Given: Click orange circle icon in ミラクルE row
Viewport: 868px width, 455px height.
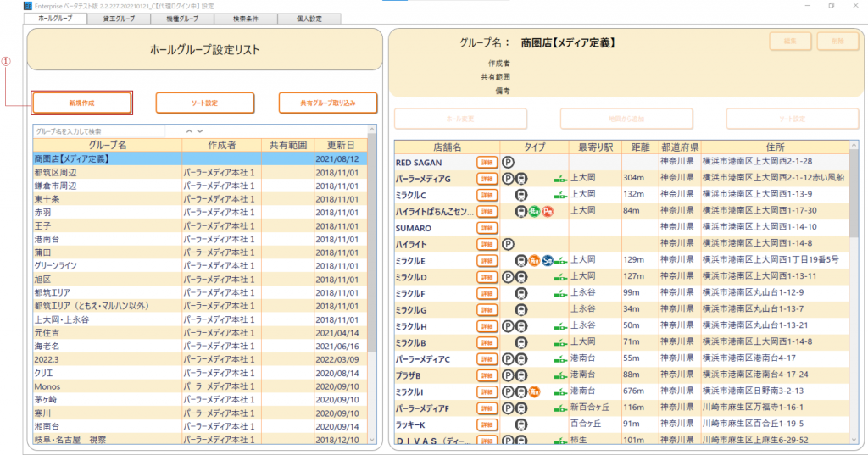Looking at the screenshot, I should pyautogui.click(x=534, y=261).
